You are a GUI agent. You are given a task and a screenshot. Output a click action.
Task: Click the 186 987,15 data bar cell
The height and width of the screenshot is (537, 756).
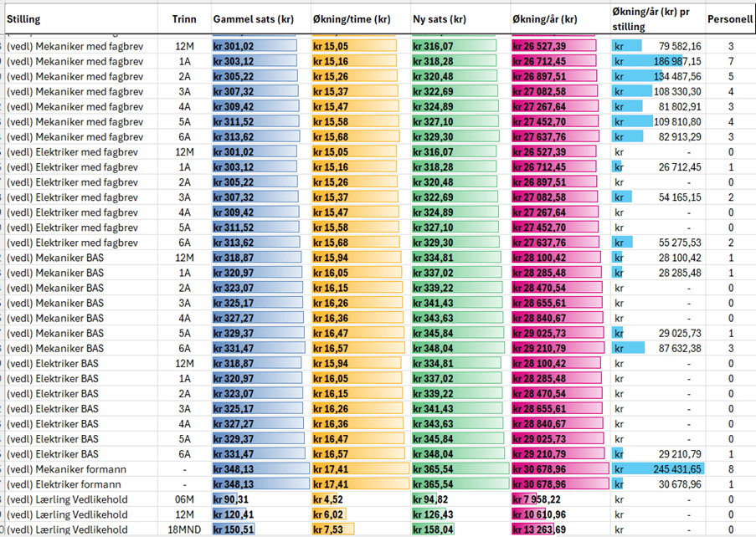tap(657, 61)
